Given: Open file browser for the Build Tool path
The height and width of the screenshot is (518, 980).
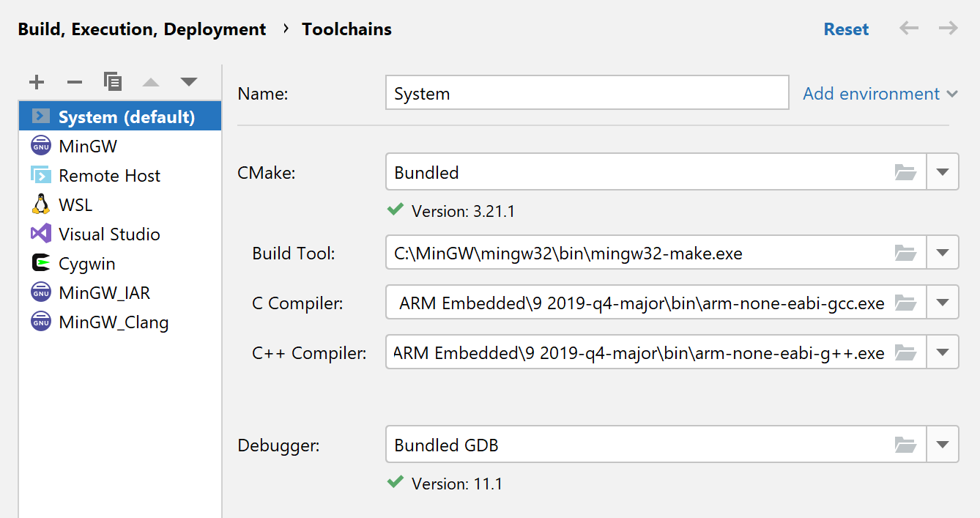Looking at the screenshot, I should pos(906,252).
